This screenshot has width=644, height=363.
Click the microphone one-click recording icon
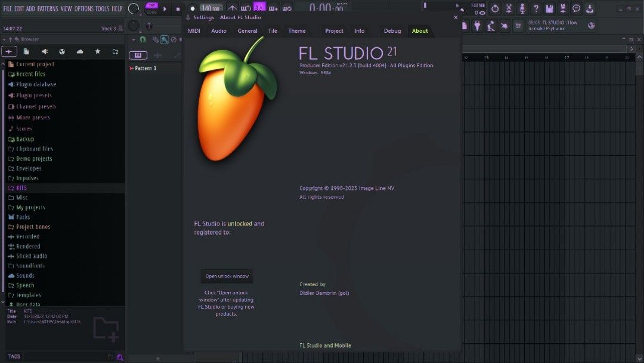pos(522,9)
